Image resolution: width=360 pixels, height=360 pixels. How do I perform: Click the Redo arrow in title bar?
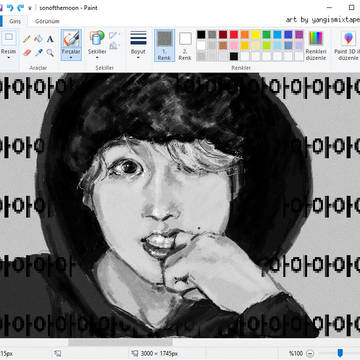tap(21, 7)
